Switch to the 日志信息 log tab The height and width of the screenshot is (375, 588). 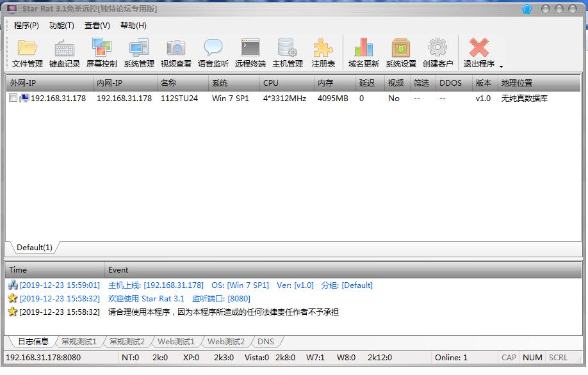pyautogui.click(x=33, y=342)
